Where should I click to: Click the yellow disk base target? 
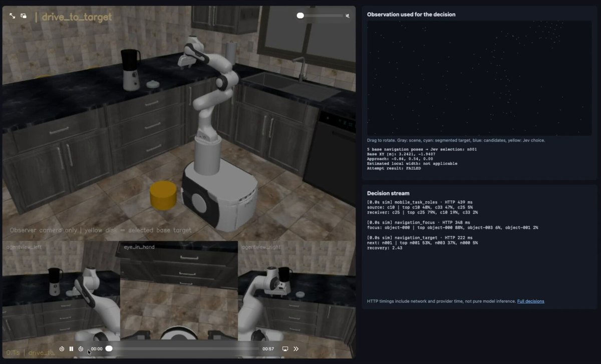click(x=163, y=195)
